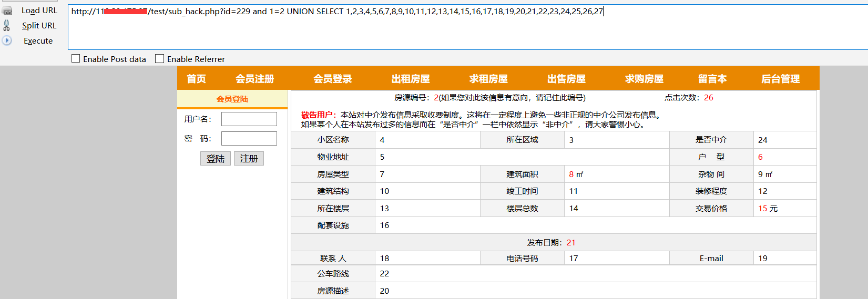
Task: Click the 杂物间 value 9 ㎡
Action: (x=765, y=174)
